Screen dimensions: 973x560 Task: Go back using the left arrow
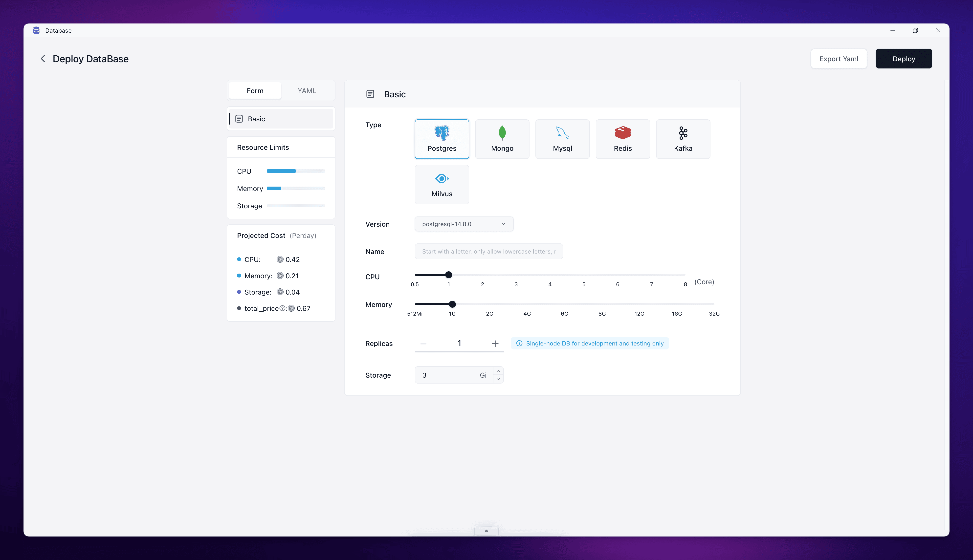coord(43,59)
